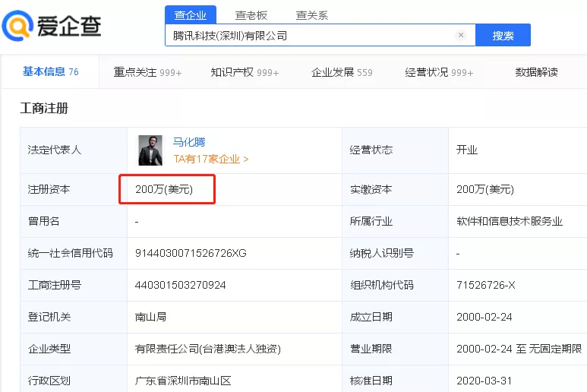Select the 南山局 registration authority value
This screenshot has width=587, height=392.
tap(150, 317)
